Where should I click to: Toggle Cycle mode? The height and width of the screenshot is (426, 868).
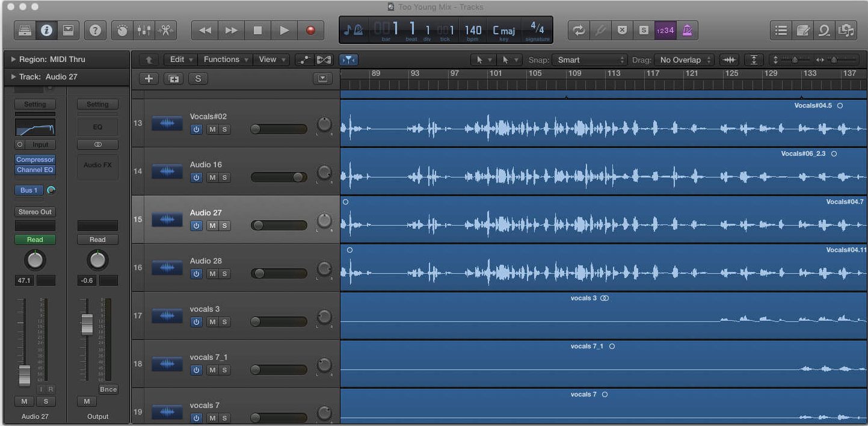point(579,30)
